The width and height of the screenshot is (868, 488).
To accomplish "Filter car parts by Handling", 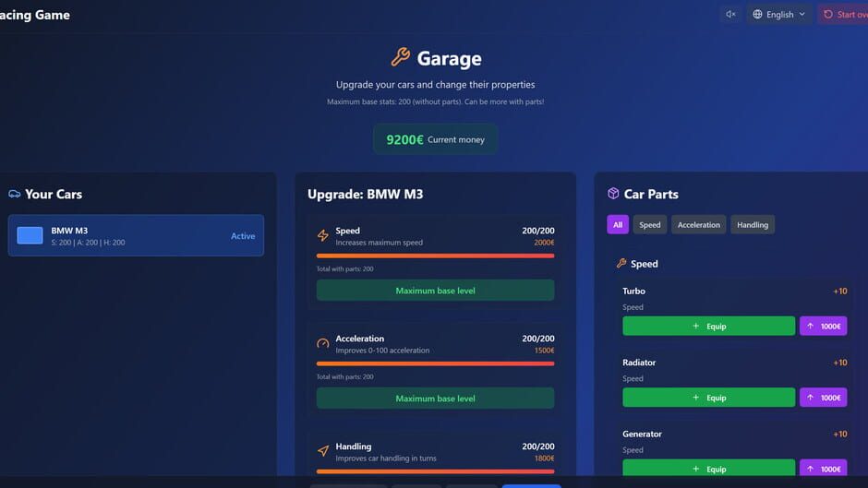I will [x=753, y=224].
